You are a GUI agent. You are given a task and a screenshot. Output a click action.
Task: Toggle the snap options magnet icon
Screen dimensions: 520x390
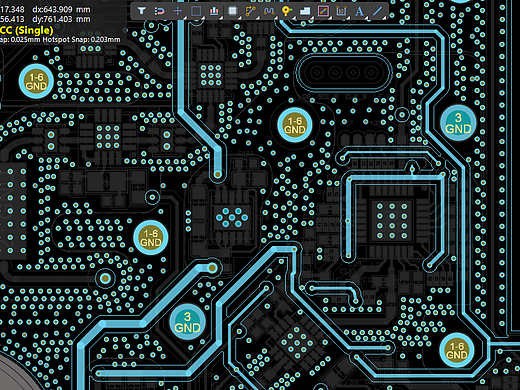(x=160, y=11)
